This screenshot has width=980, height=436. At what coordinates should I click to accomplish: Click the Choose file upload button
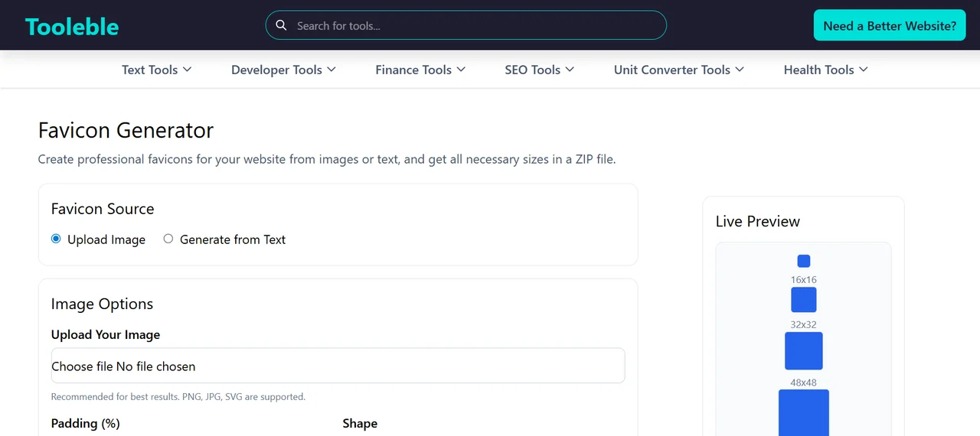tap(82, 366)
